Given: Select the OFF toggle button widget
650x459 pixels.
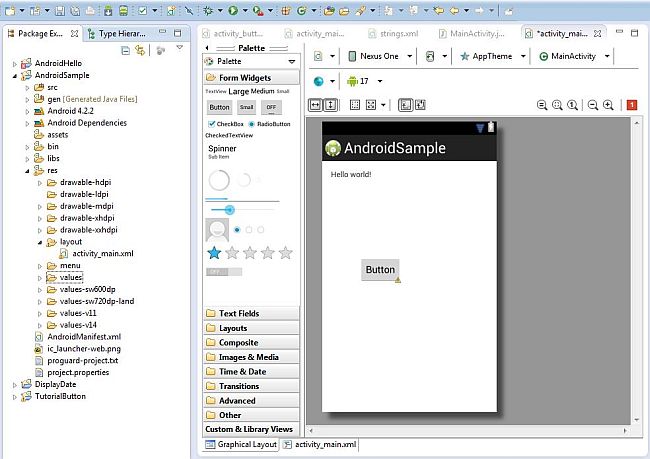Looking at the screenshot, I should 271,107.
